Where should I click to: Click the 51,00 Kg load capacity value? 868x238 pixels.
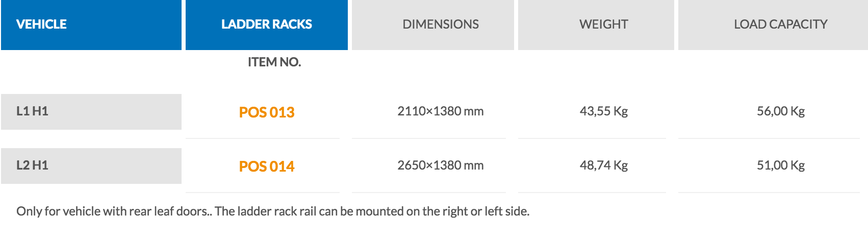(x=781, y=165)
